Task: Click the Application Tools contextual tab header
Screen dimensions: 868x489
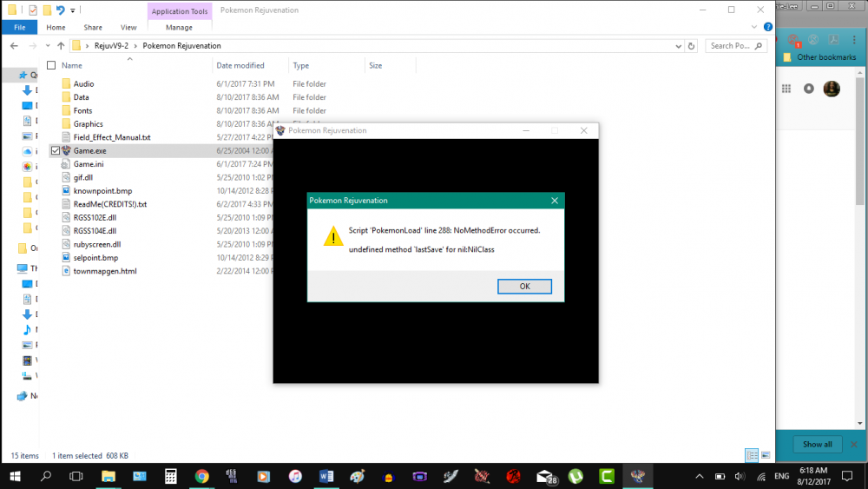Action: coord(180,11)
